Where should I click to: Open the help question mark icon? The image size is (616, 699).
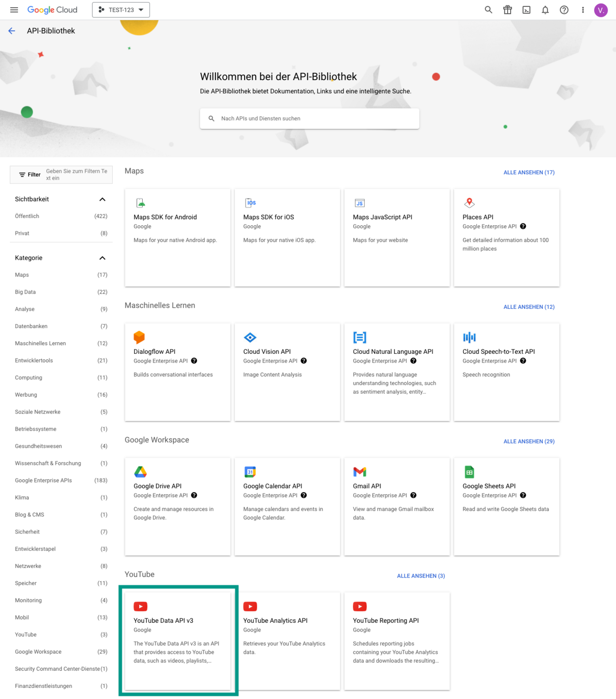click(564, 10)
